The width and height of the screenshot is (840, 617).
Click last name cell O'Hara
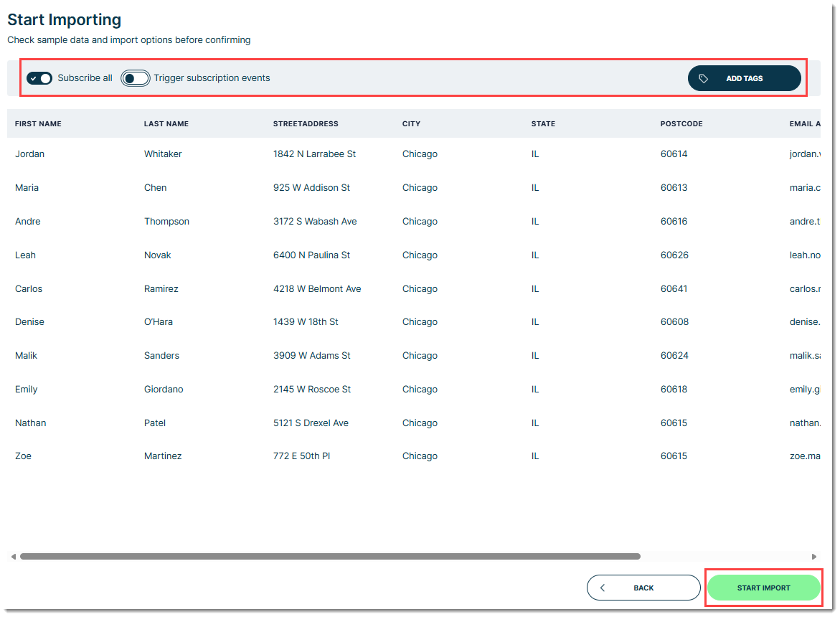click(158, 322)
